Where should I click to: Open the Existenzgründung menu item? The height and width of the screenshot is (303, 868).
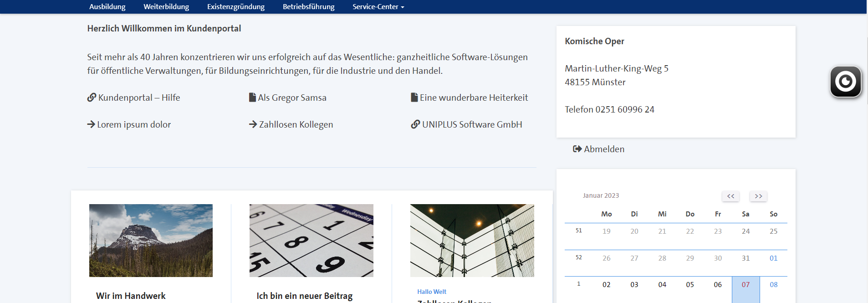point(235,7)
